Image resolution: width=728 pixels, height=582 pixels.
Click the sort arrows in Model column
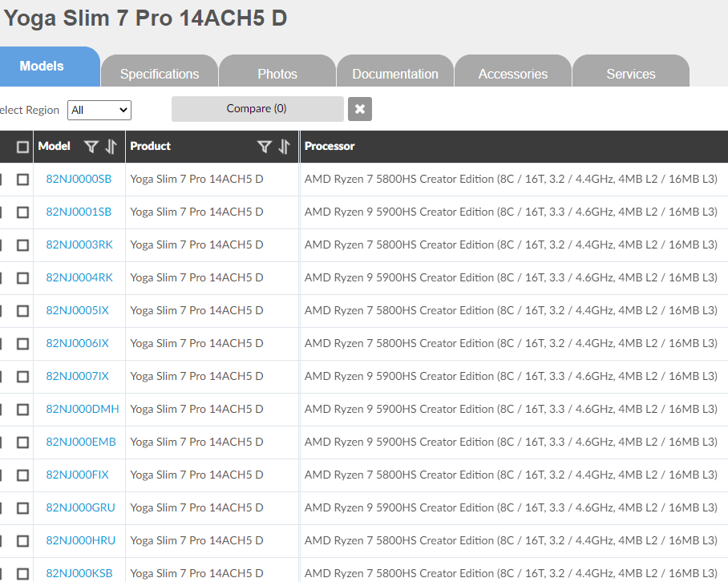point(111,147)
